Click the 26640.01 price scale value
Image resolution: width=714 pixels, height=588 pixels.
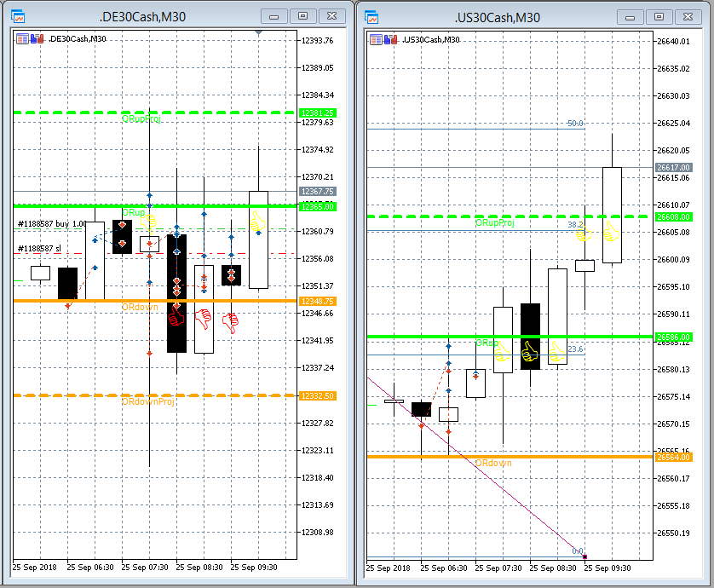pos(673,42)
